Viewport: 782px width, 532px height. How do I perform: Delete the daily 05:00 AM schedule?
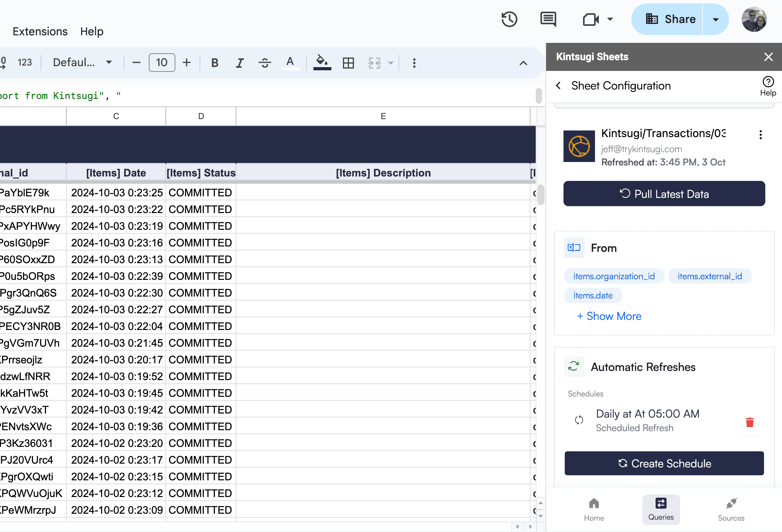click(749, 422)
